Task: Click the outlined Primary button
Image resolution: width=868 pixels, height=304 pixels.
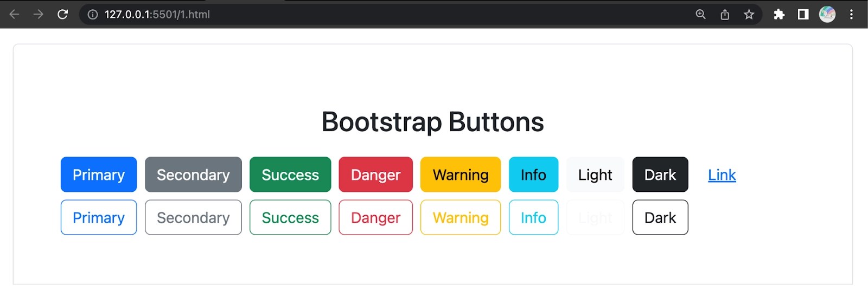Action: (99, 217)
